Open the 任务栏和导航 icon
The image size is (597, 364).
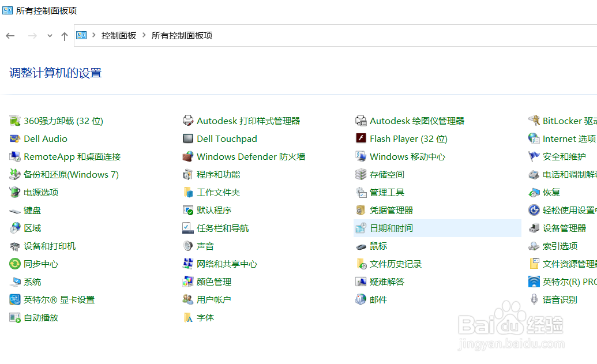[x=188, y=228]
